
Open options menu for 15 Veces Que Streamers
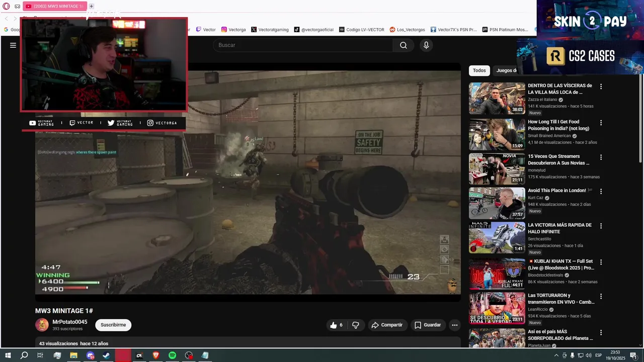pyautogui.click(x=601, y=157)
